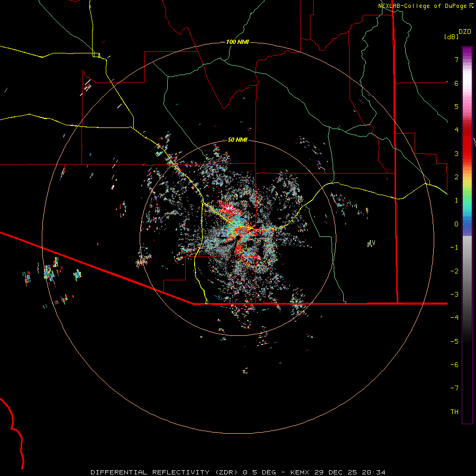476x476 pixels.
Task: Click the scale value "7"
Action: coord(456,59)
